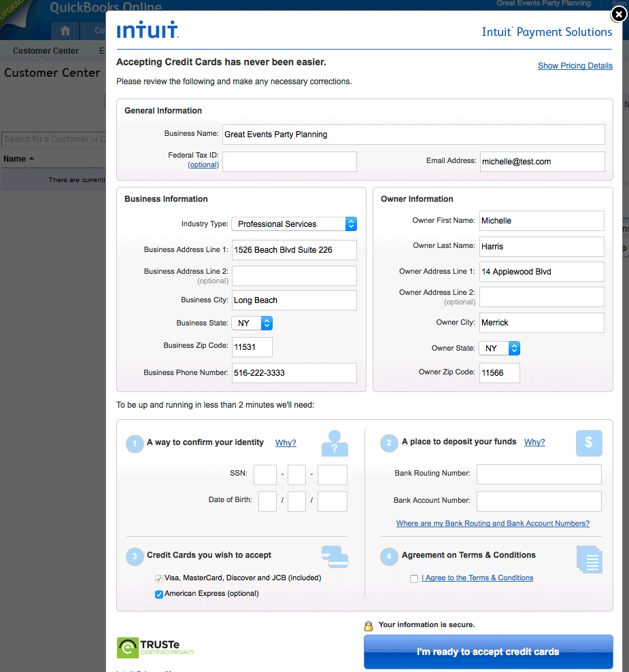This screenshot has width=629, height=672.
Task: Click the Federal Tax ID field
Action: [x=290, y=162]
